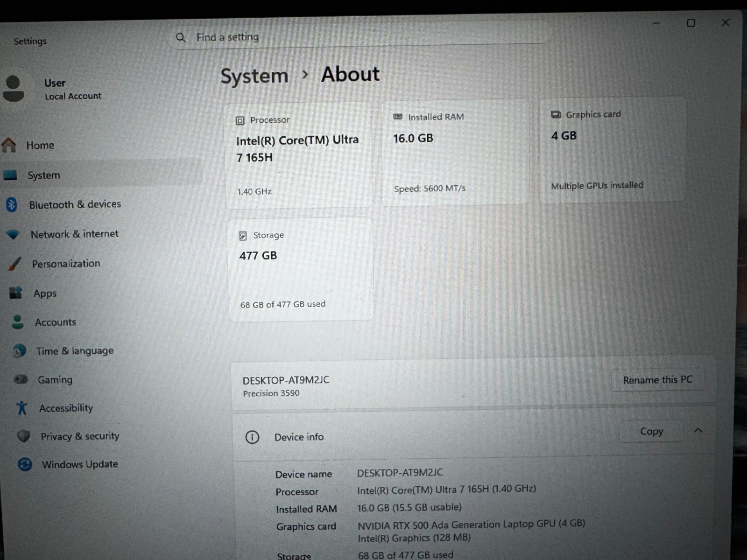This screenshot has height=560, width=747.
Task: Click Device name value DESKTOP-AT9M2JC
Action: pos(400,473)
